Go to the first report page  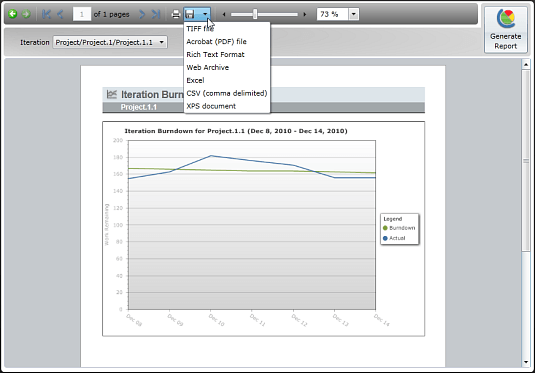46,14
